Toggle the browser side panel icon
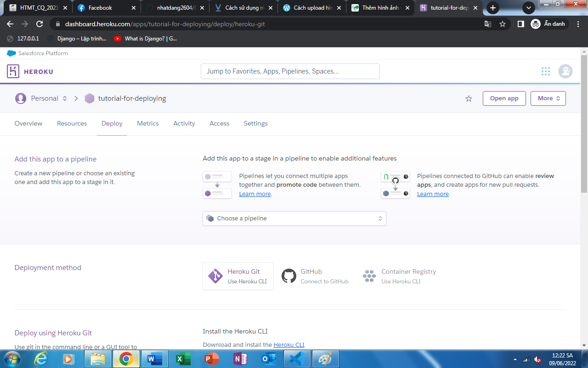 tap(520, 24)
